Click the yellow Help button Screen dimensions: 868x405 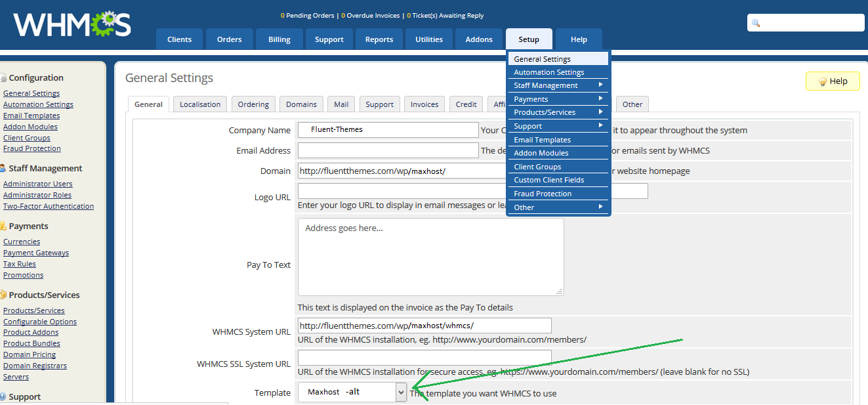(833, 81)
